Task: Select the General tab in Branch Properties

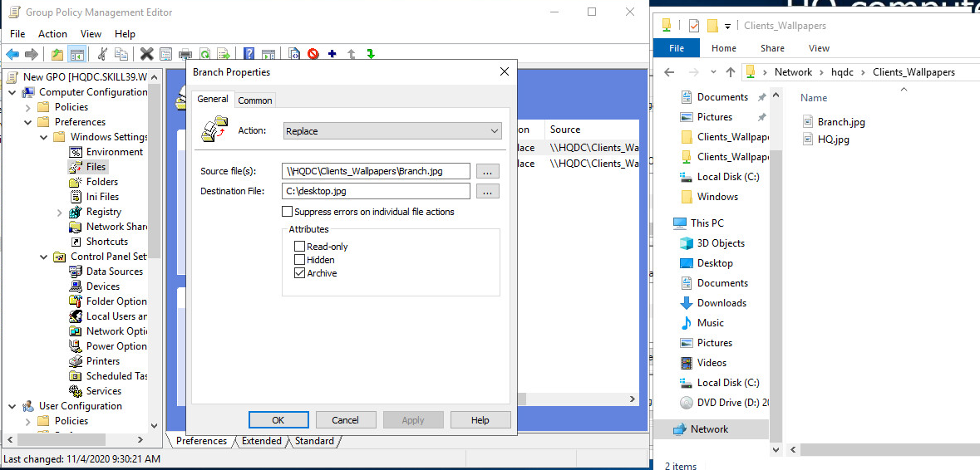Action: click(213, 100)
